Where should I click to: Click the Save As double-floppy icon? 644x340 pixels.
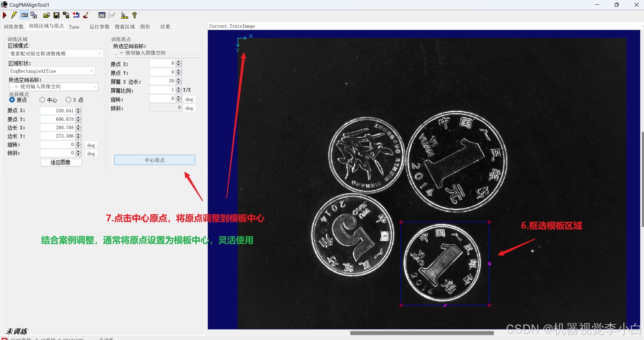tap(66, 15)
